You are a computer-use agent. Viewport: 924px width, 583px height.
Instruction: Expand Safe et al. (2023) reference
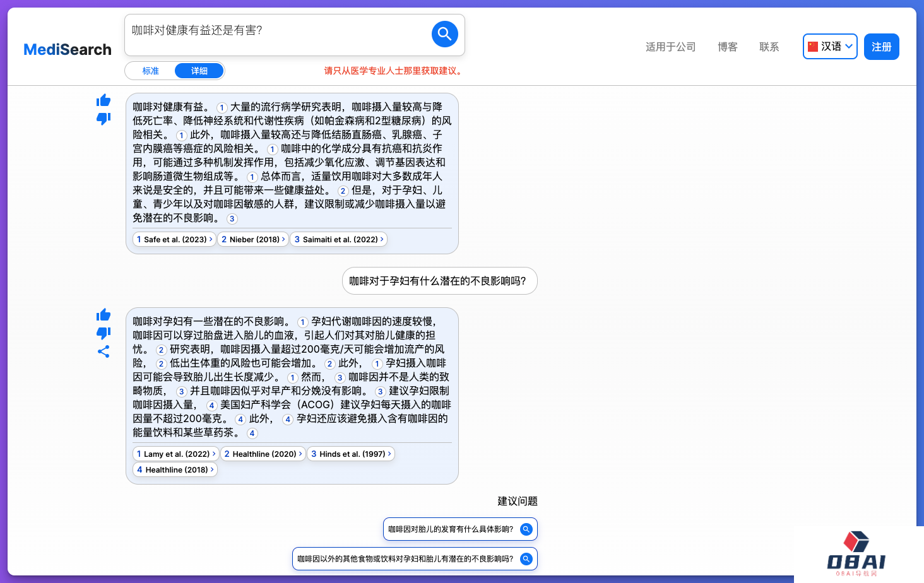[175, 240]
